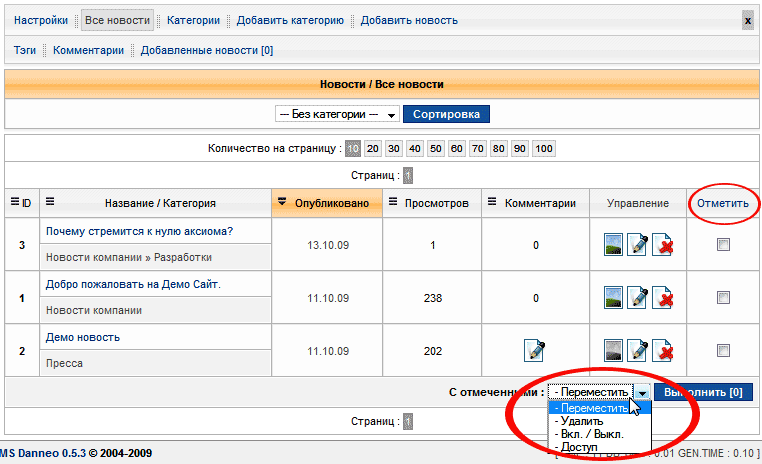Edit 'Демо новость' using the pencil icon under Управление
The width and height of the screenshot is (762, 464).
click(x=639, y=350)
